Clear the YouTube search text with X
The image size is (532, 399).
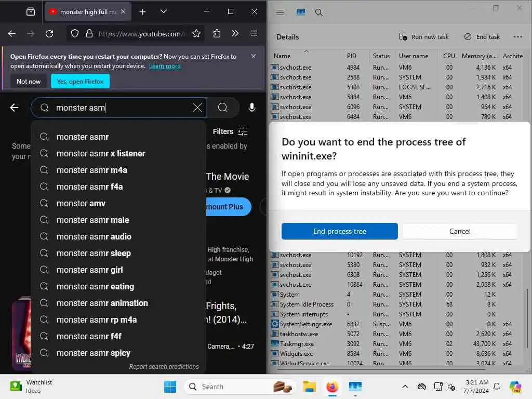click(197, 108)
